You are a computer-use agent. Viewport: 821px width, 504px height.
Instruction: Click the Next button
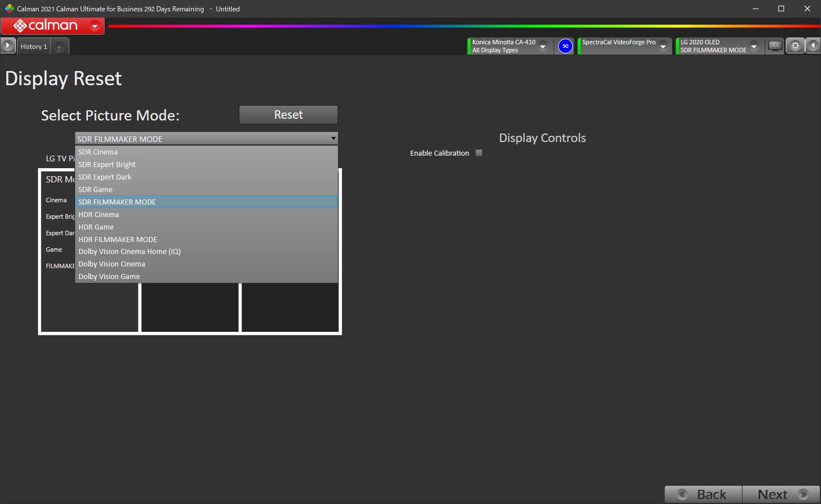(781, 494)
